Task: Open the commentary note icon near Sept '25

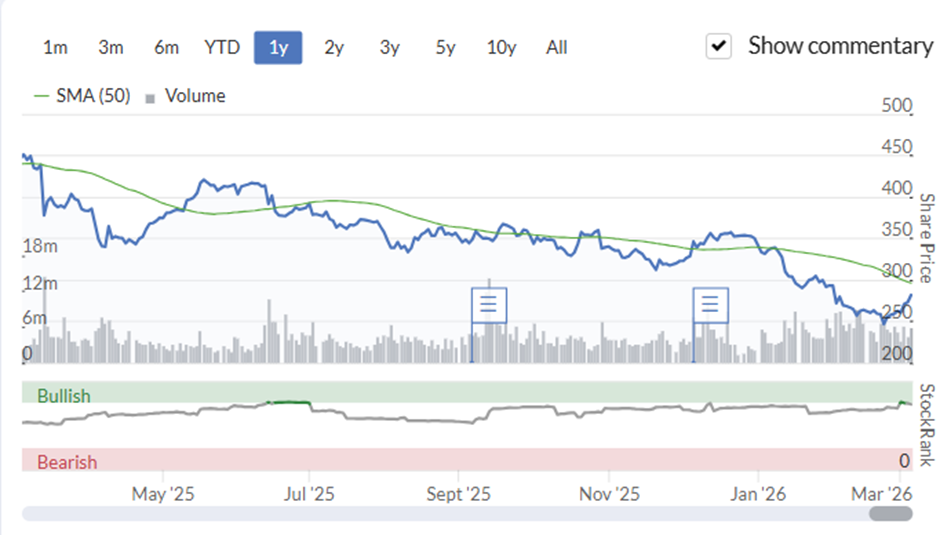Action: tap(489, 305)
